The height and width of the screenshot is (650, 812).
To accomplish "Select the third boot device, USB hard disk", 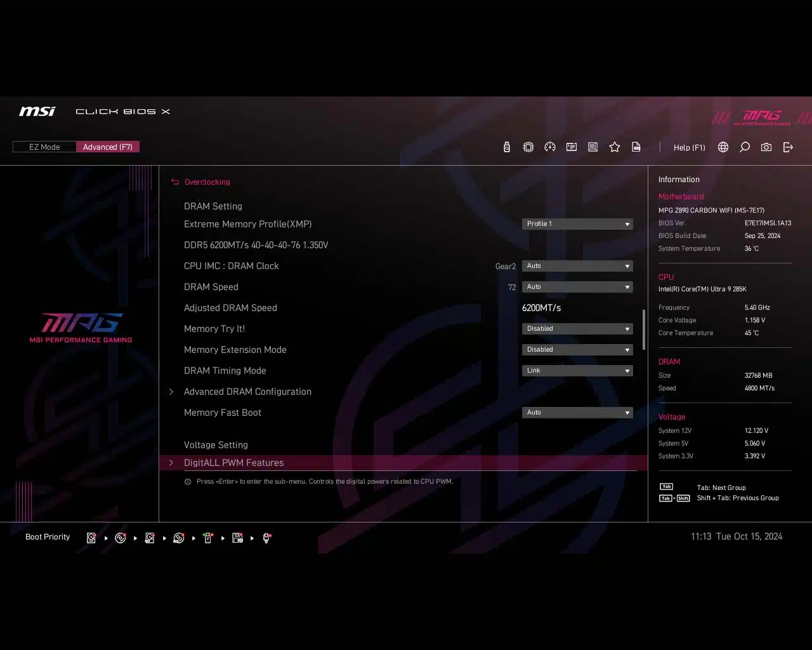I will coord(150,538).
